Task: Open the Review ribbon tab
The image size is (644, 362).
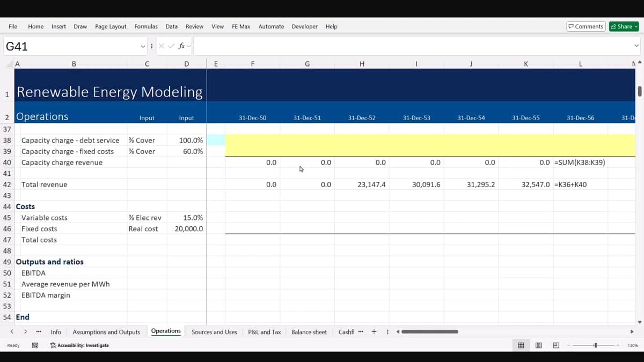Action: click(194, 26)
